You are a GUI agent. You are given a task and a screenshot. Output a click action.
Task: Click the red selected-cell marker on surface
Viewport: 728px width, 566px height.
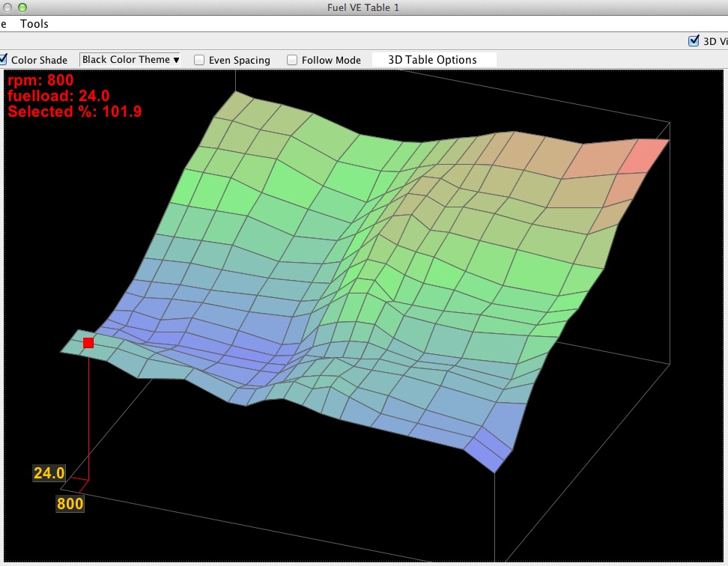point(88,342)
